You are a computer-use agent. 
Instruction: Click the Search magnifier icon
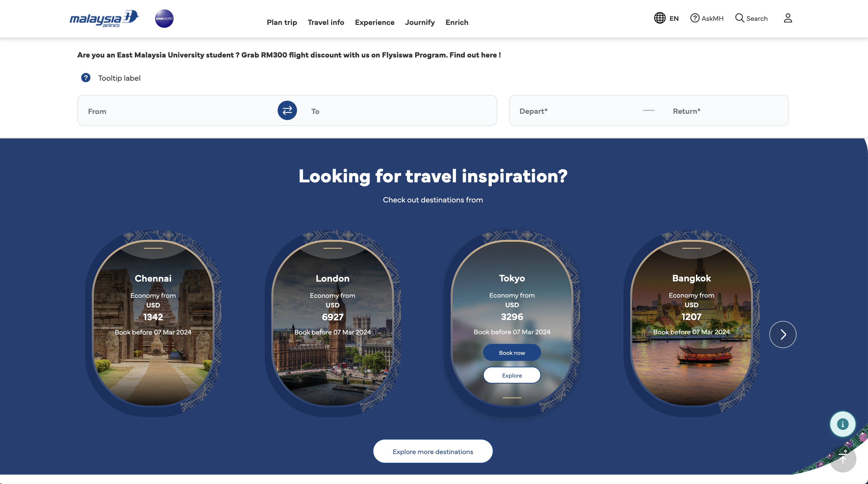(x=740, y=18)
